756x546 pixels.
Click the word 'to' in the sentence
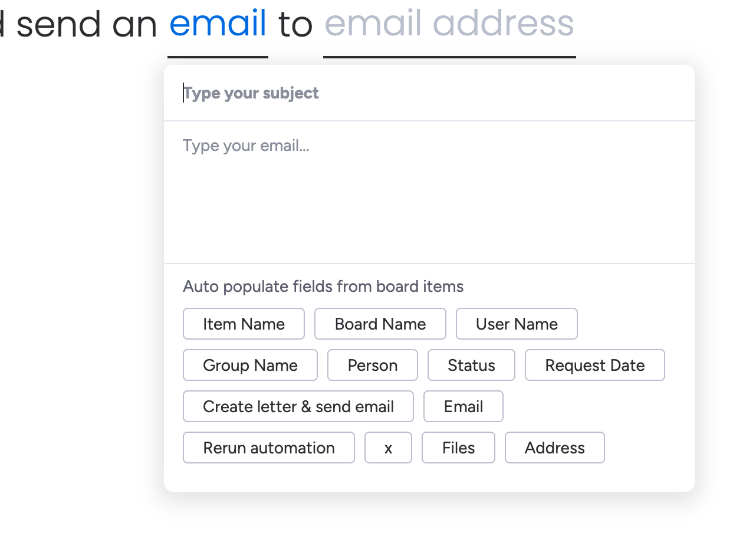(295, 25)
